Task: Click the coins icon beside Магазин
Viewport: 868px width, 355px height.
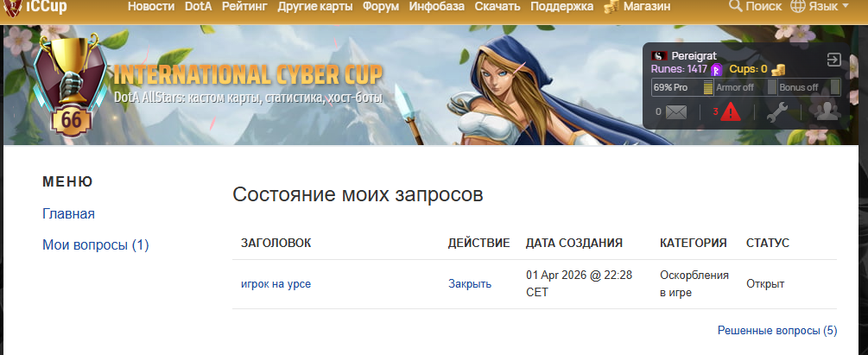Action: [611, 7]
